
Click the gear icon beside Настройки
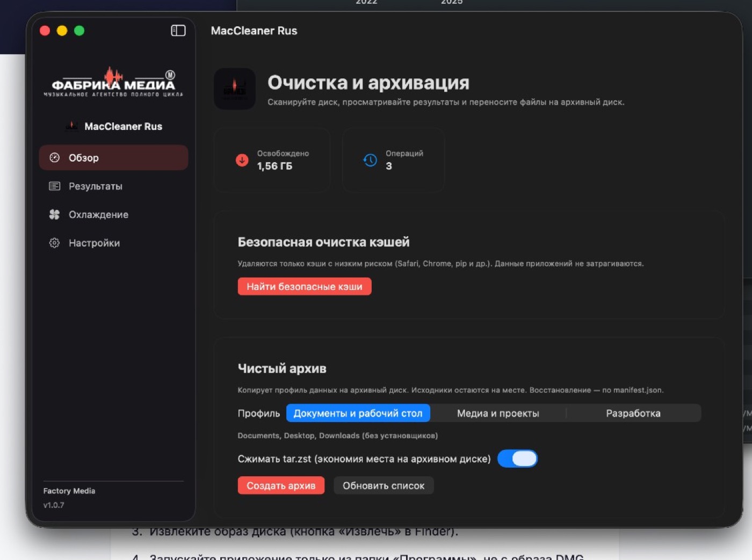[x=54, y=243]
